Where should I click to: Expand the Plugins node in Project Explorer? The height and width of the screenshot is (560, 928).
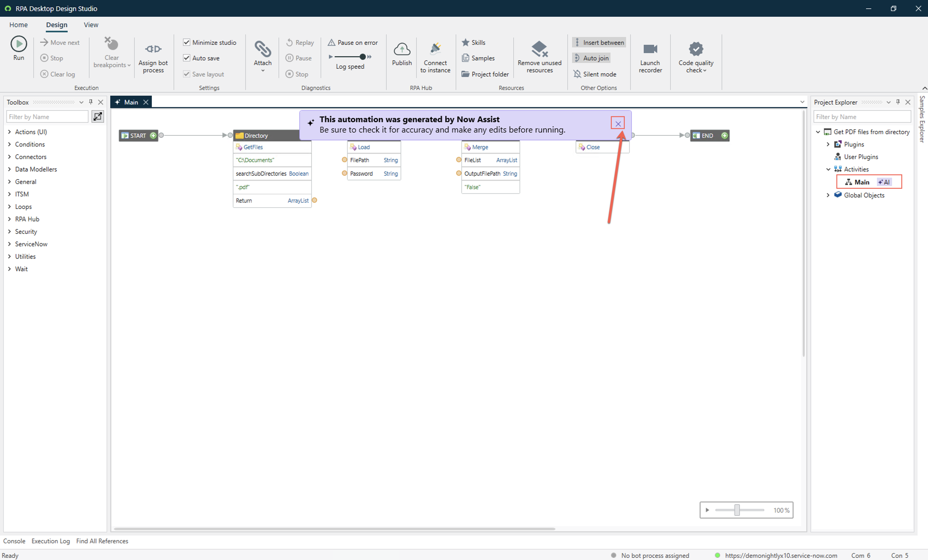(x=828, y=144)
